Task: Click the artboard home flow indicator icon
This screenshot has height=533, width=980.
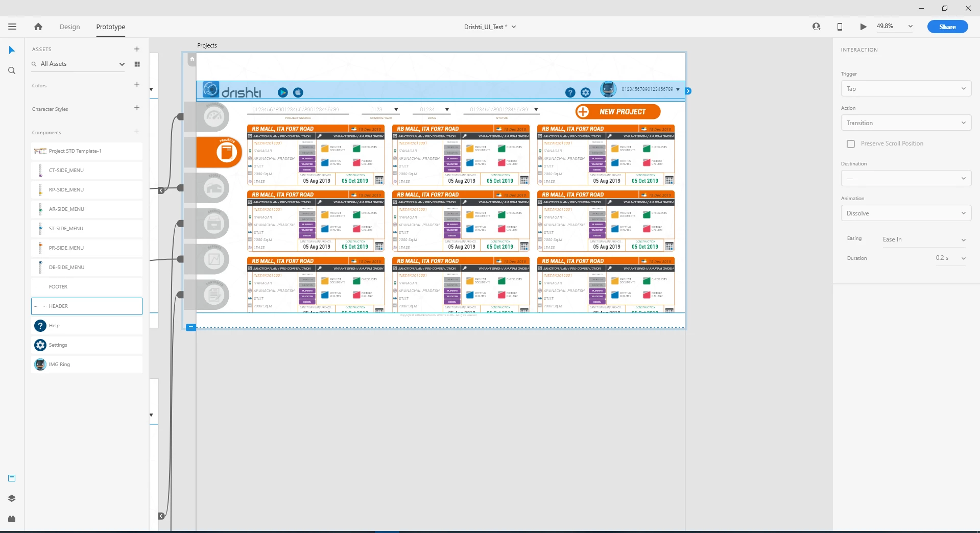Action: [x=192, y=59]
